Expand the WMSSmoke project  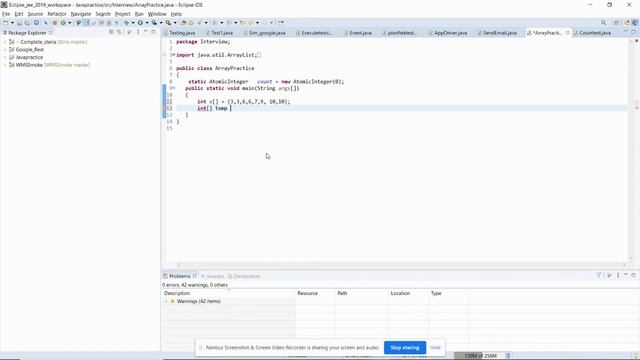(x=5, y=65)
